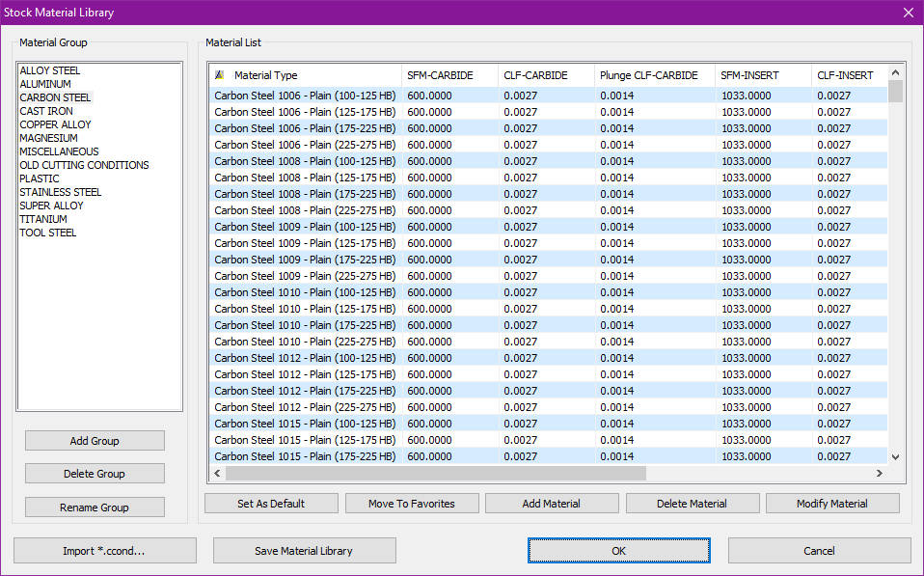The image size is (924, 576).
Task: Click Move To Favorites
Action: tap(412, 503)
